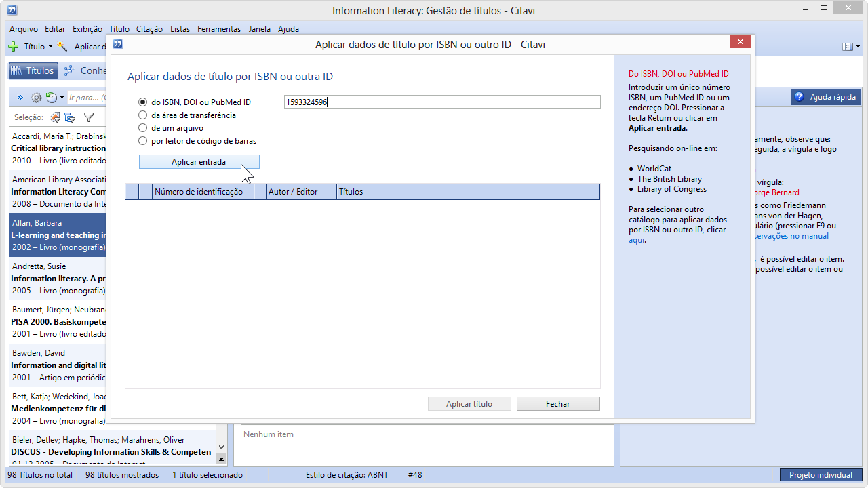Open the Exibição menu
Image resolution: width=868 pixels, height=488 pixels.
87,29
